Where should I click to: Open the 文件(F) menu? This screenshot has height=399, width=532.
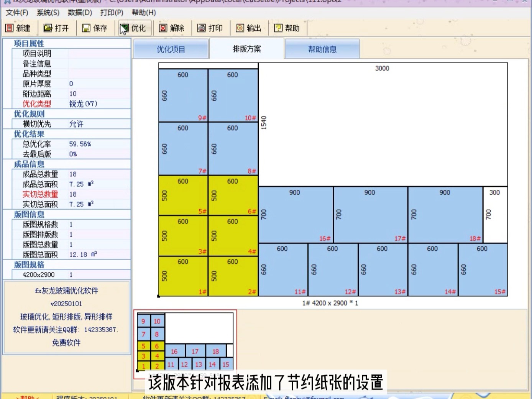pyautogui.click(x=17, y=13)
